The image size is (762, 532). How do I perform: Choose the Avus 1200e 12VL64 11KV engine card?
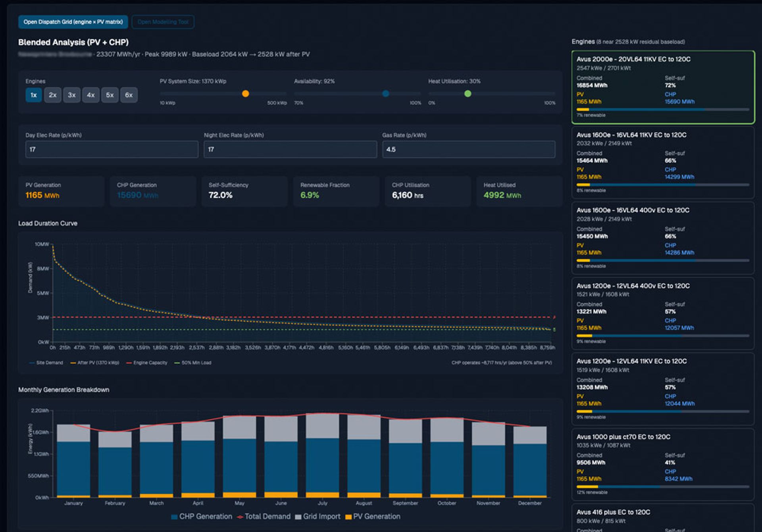point(663,389)
